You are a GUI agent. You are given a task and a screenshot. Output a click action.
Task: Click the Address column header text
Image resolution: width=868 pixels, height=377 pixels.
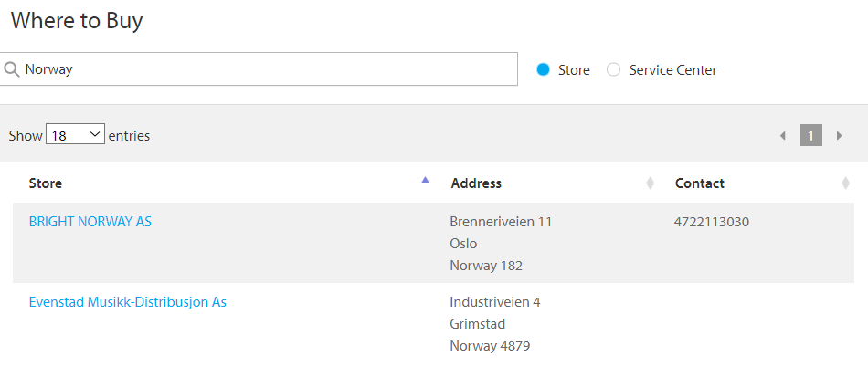(x=476, y=183)
